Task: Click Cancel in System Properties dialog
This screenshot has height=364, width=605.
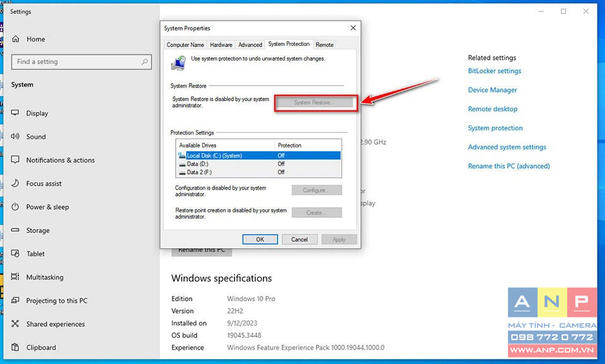Action: point(299,239)
